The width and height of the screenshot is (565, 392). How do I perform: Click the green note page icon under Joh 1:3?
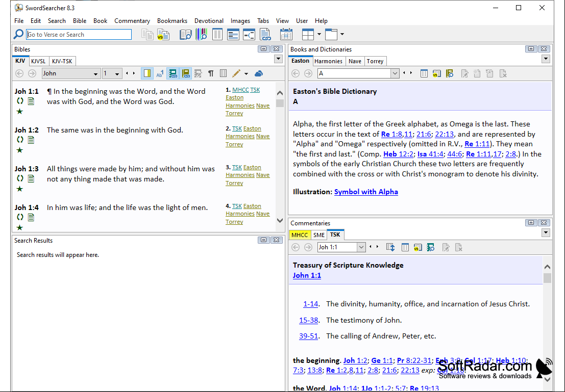pos(31,178)
